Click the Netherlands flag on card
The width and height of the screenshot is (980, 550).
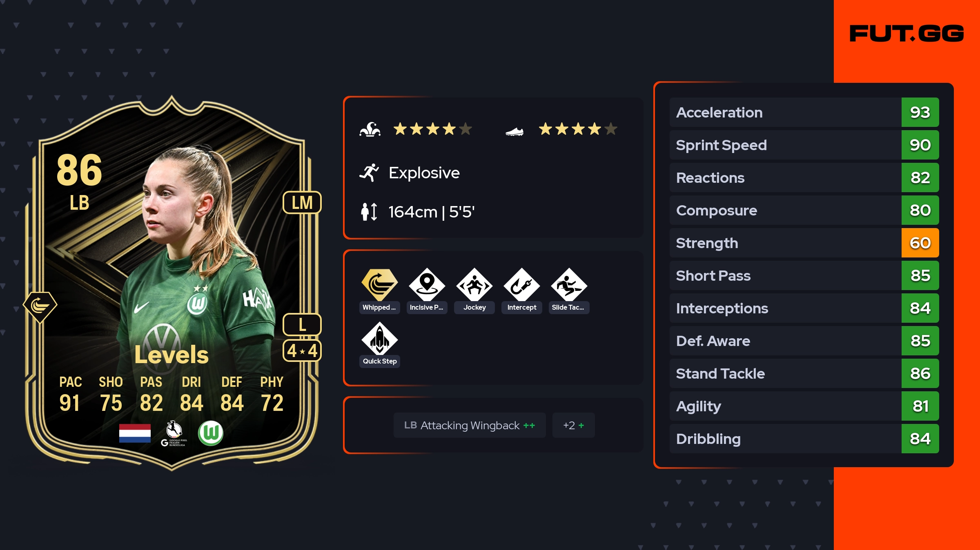click(135, 433)
